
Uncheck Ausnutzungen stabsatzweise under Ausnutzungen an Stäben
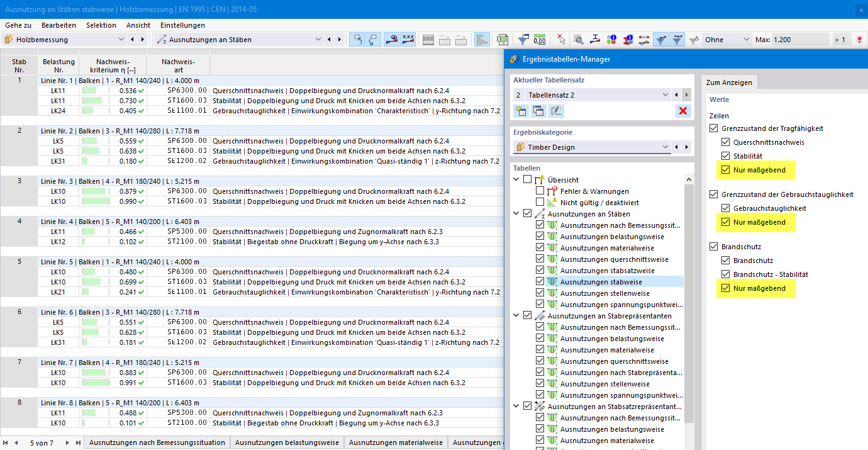pos(540,271)
